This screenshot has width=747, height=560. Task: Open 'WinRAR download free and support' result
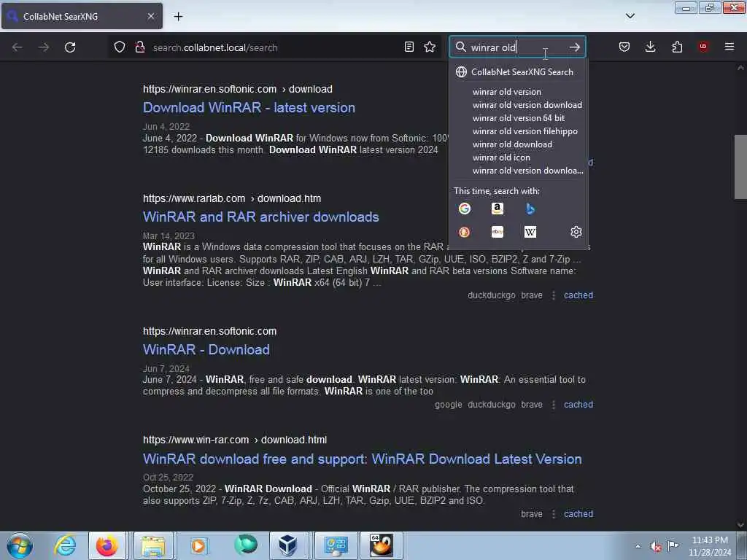click(362, 459)
